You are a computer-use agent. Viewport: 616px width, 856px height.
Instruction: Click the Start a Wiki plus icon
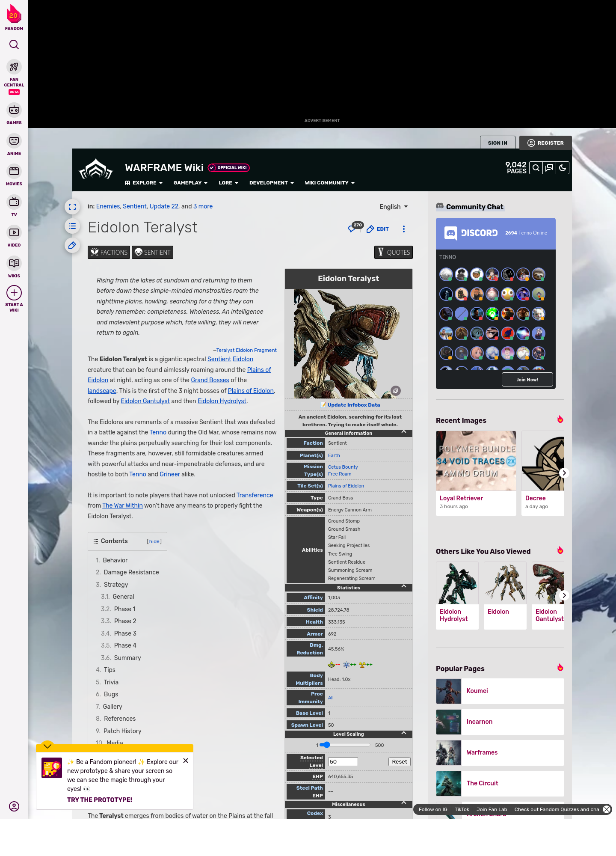(14, 293)
